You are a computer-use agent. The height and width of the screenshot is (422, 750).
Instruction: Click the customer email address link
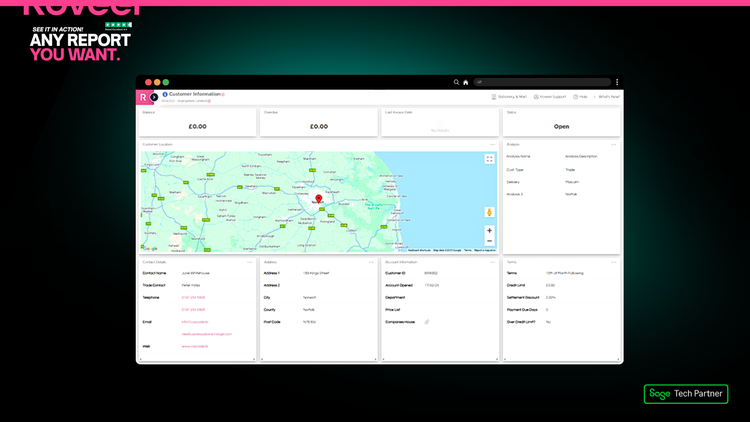pyautogui.click(x=193, y=322)
